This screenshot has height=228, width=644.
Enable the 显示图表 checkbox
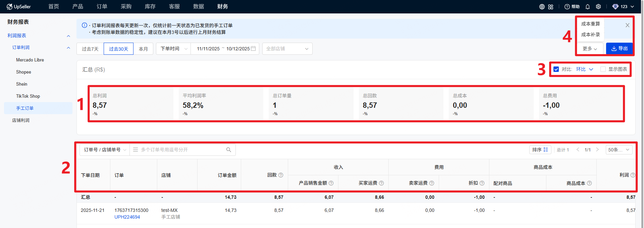click(603, 69)
